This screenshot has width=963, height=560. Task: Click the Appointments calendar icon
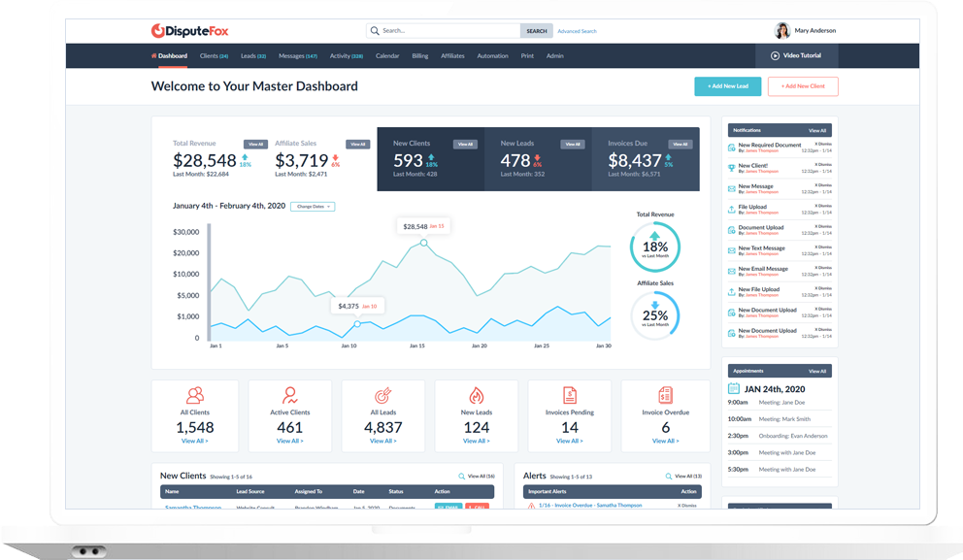(735, 388)
